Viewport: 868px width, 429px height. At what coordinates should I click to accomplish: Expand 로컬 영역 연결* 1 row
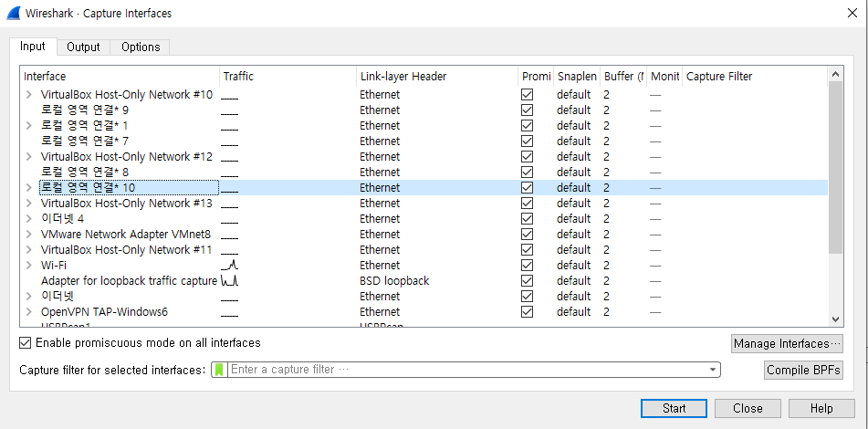(29, 126)
